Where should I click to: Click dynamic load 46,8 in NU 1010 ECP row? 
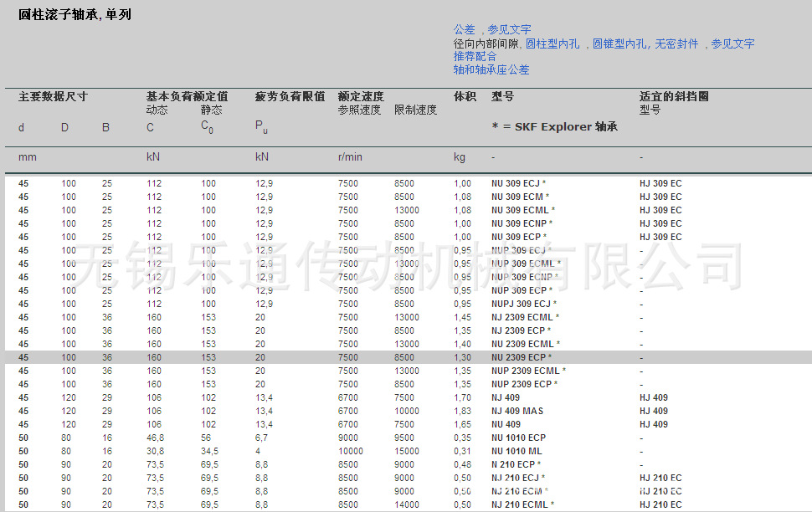pyautogui.click(x=156, y=438)
